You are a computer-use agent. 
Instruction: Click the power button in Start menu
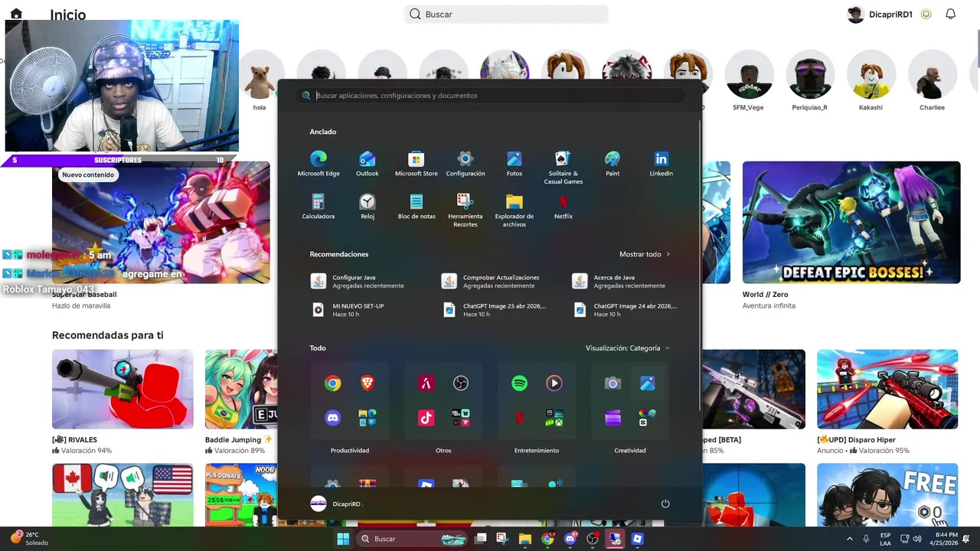[665, 504]
